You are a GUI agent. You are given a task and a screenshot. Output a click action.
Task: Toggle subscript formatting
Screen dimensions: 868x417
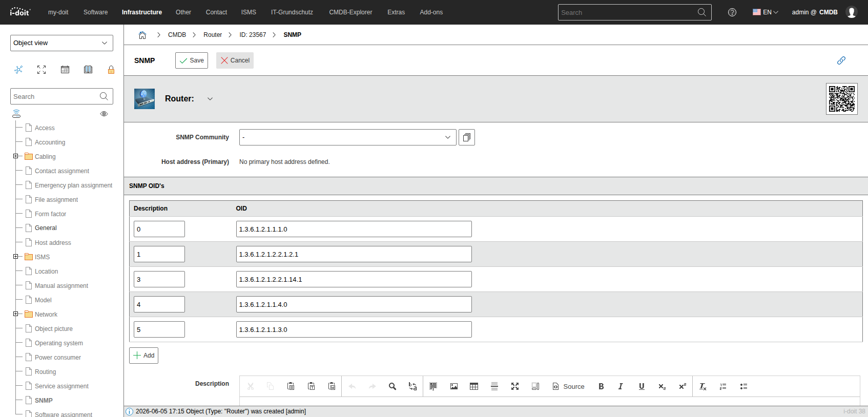[662, 386]
